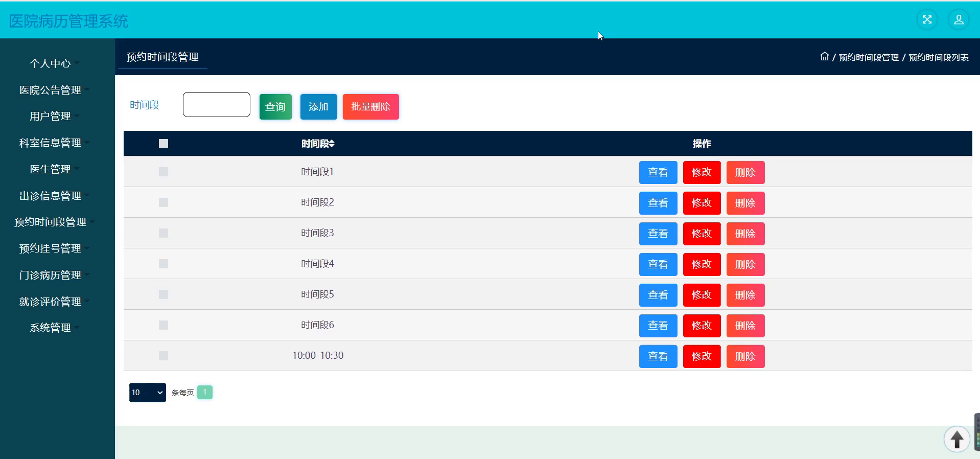
Task: Delete the 时间段3 row
Action: click(x=745, y=234)
